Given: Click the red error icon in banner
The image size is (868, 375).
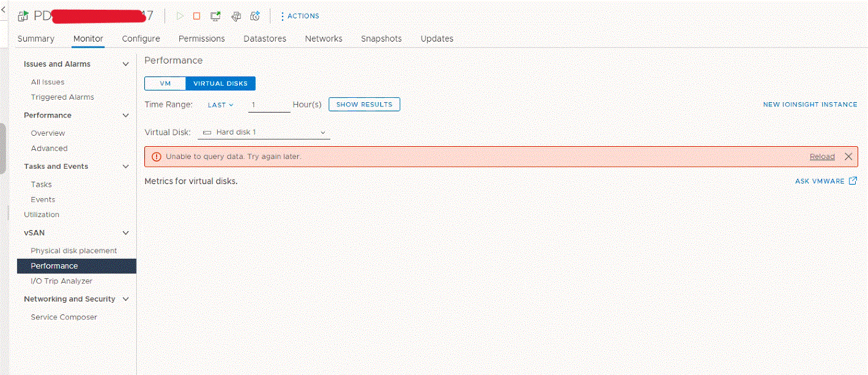Looking at the screenshot, I should pyautogui.click(x=156, y=157).
